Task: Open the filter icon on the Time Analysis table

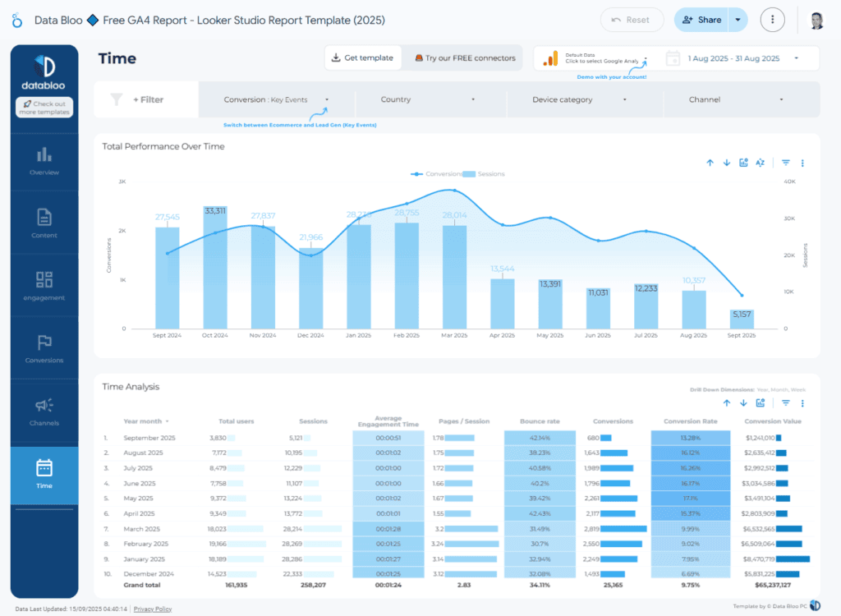Action: click(786, 403)
